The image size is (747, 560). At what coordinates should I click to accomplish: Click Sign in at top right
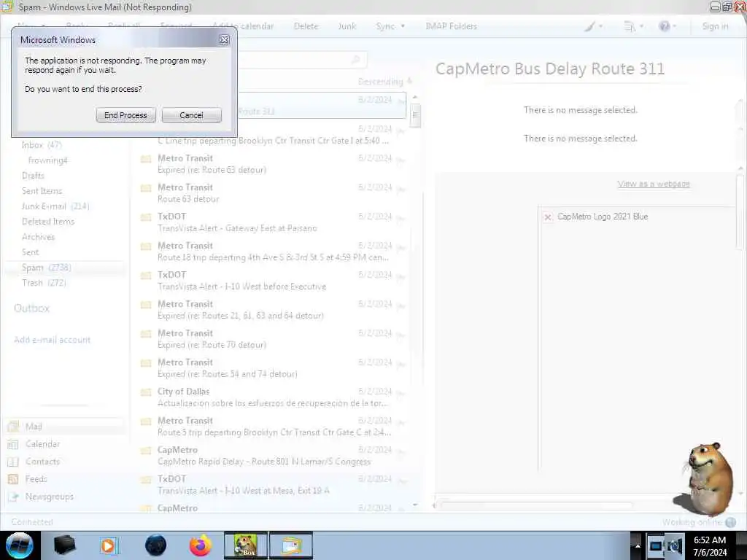pos(715,26)
